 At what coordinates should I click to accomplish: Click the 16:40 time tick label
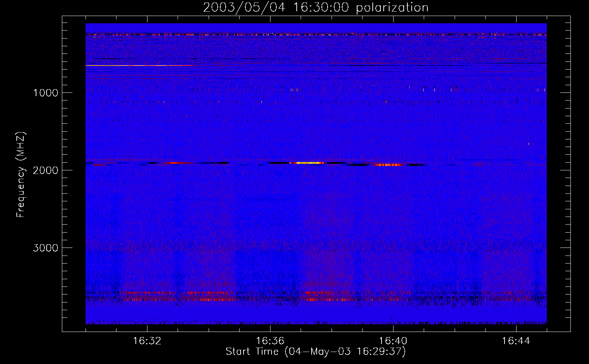(x=393, y=341)
